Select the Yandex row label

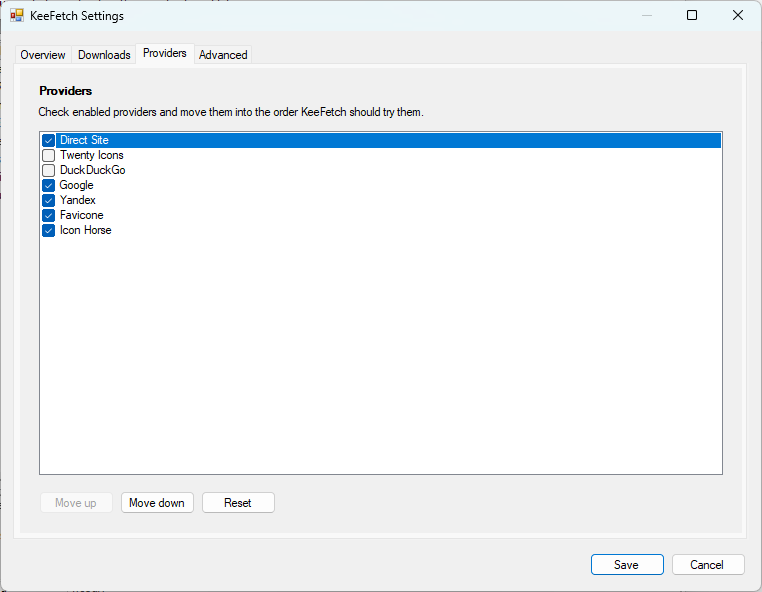(78, 200)
